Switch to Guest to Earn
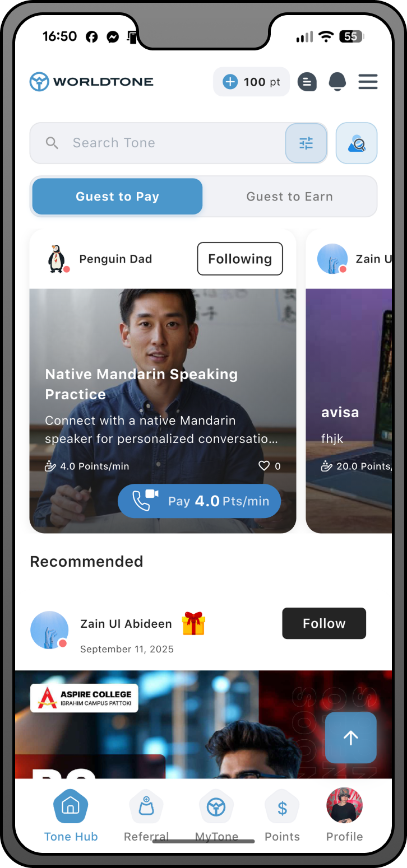 pos(289,197)
